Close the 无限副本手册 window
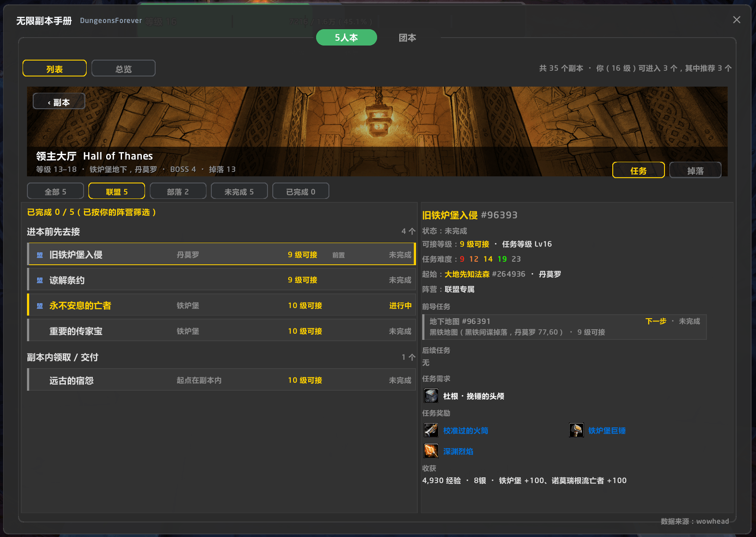Image resolution: width=756 pixels, height=537 pixels. [x=737, y=20]
